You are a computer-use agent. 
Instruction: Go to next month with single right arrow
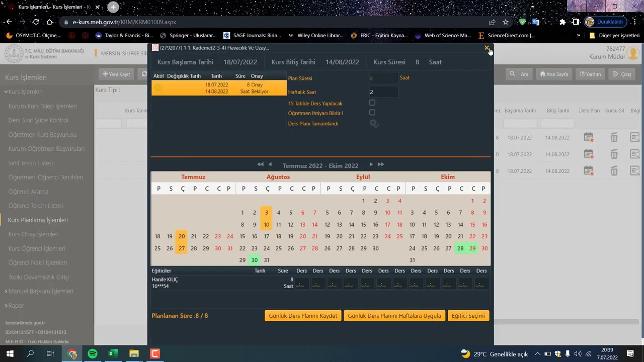tap(371, 164)
